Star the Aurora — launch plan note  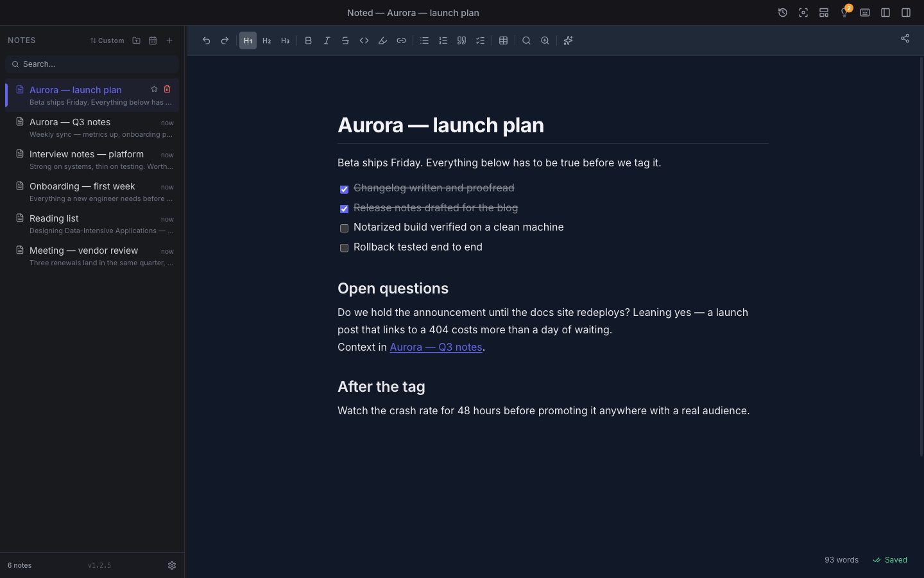pos(154,89)
